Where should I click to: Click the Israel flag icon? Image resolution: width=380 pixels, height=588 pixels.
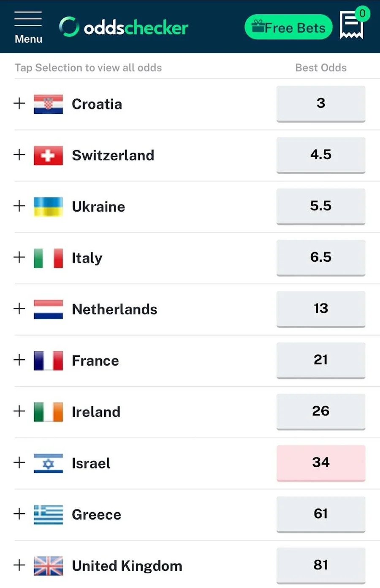pyautogui.click(x=48, y=463)
